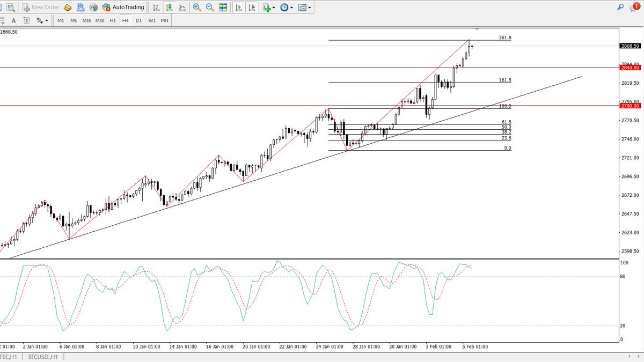This screenshot has width=644, height=362.
Task: Select D1 timeframe
Action: [138, 20]
